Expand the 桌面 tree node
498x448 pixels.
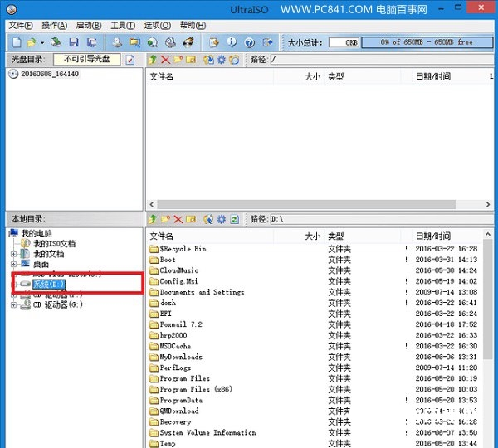coord(13,264)
